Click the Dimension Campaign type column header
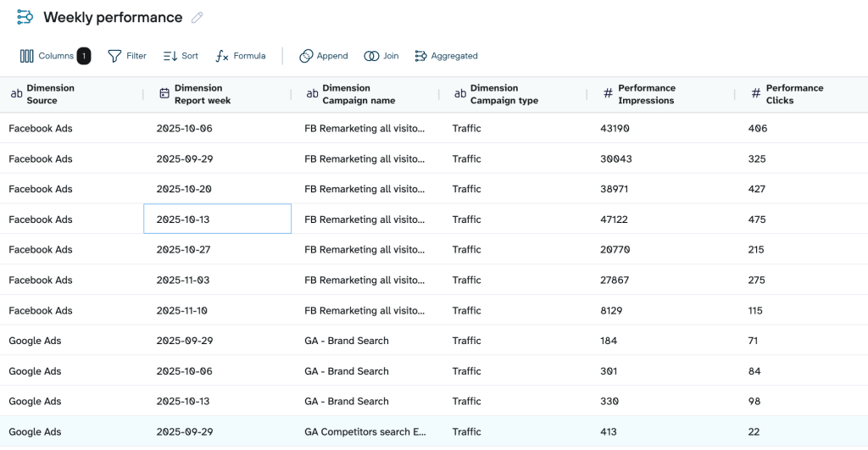 pos(505,94)
